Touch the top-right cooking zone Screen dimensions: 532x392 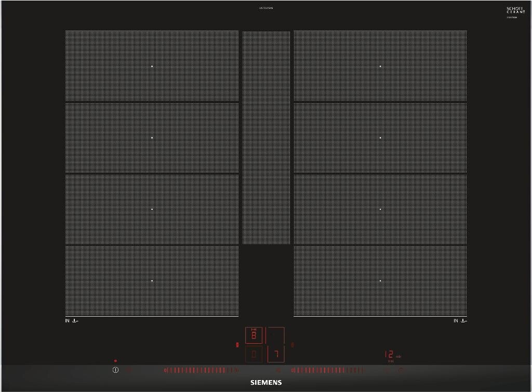(380, 66)
